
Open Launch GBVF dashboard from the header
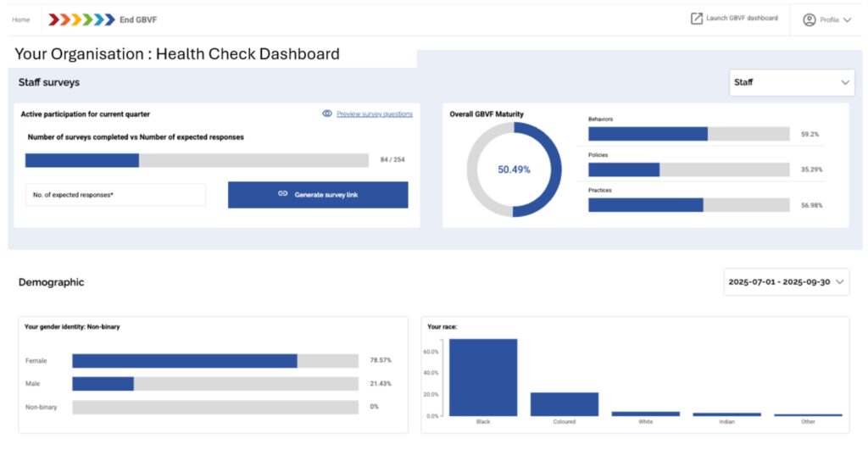pos(742,19)
